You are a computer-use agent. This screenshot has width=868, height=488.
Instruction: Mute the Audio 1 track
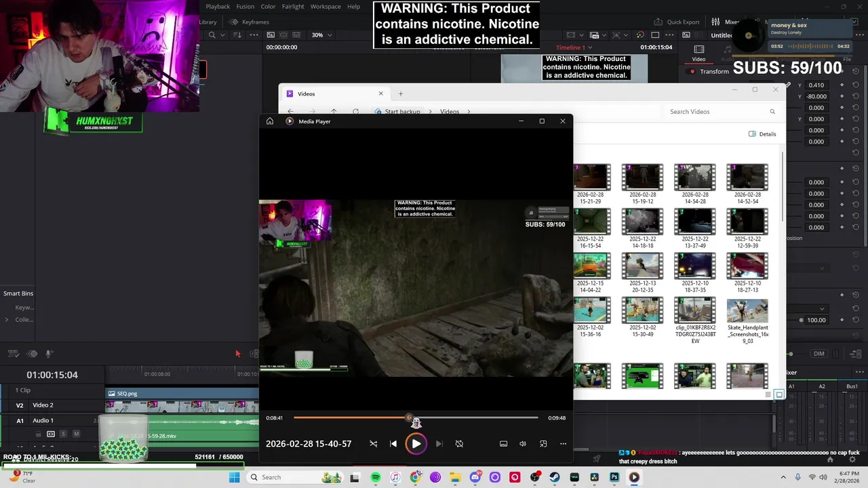point(76,434)
